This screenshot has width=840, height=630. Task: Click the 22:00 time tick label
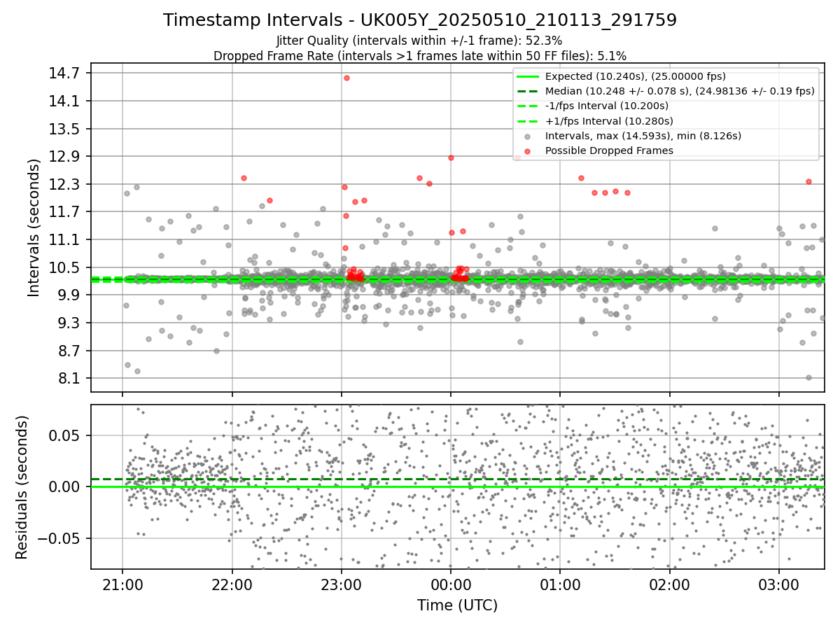232,584
